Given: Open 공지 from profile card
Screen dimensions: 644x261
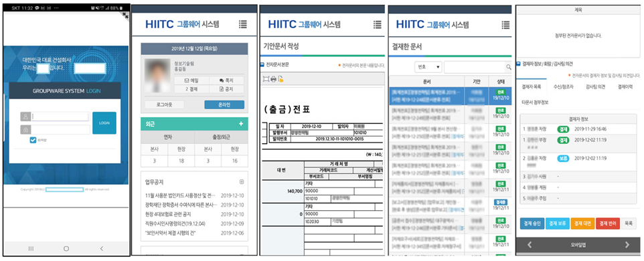Looking at the screenshot, I should click(x=227, y=89).
